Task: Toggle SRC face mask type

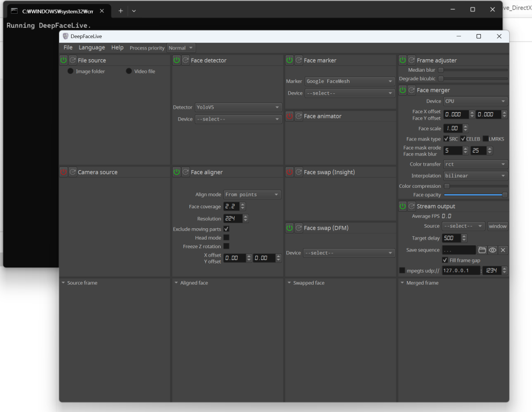Action: pos(446,139)
